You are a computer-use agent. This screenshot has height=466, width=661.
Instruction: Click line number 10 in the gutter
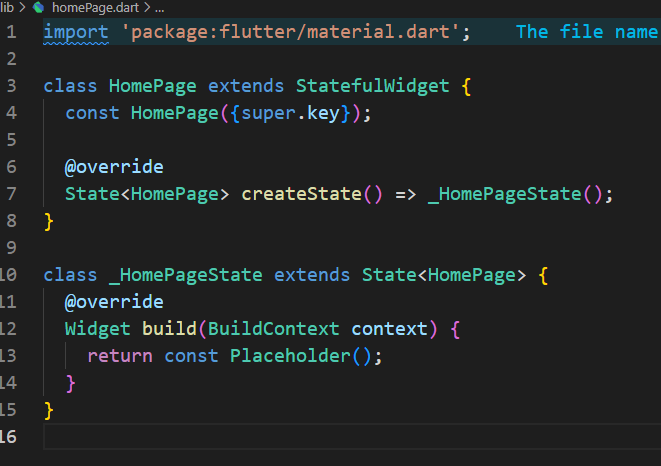tap(8, 275)
